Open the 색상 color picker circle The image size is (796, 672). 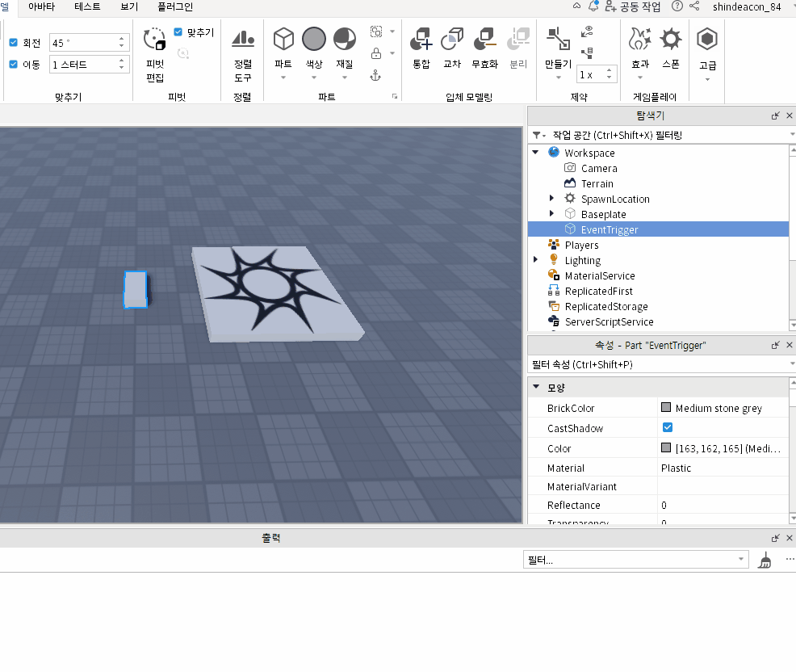314,39
